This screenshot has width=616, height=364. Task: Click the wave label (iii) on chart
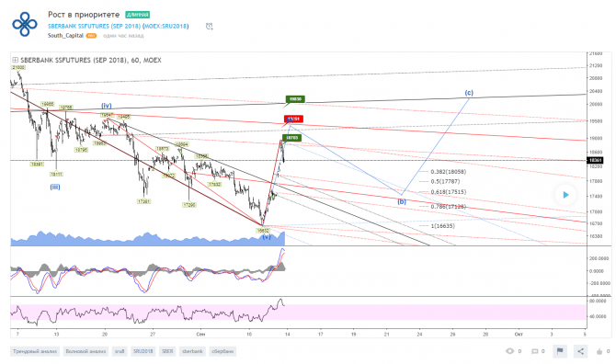55,187
